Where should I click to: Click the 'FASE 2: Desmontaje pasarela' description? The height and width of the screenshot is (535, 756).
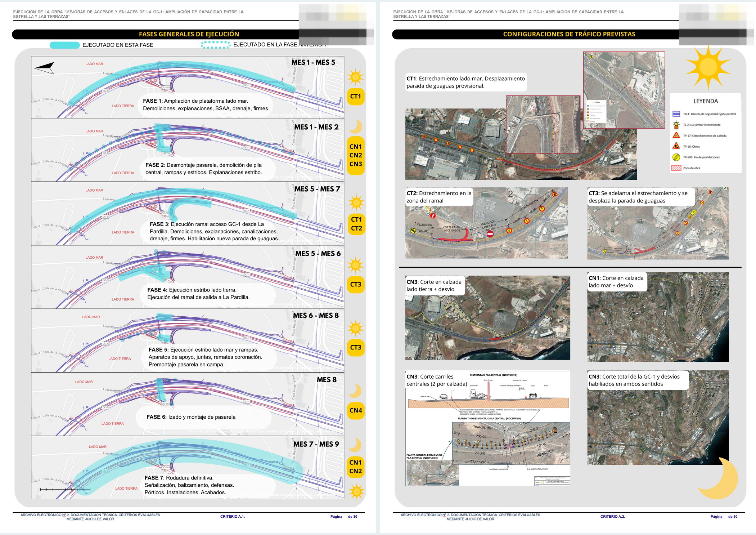[x=204, y=169]
